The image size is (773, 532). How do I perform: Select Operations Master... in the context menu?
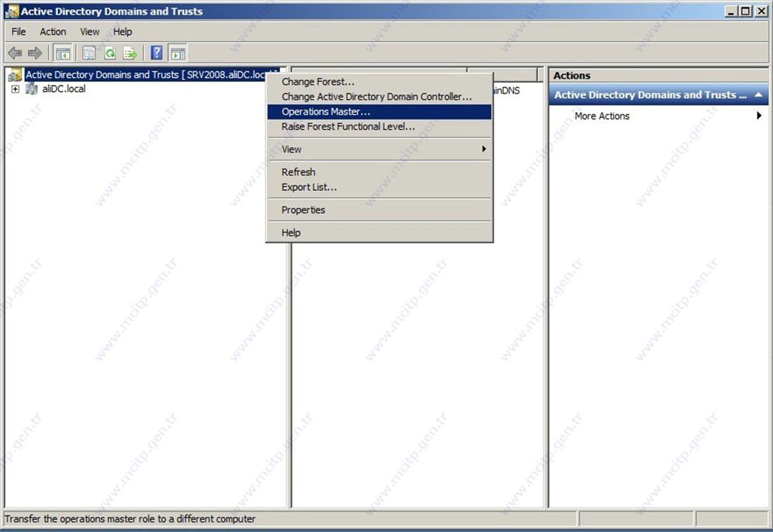pyautogui.click(x=380, y=112)
